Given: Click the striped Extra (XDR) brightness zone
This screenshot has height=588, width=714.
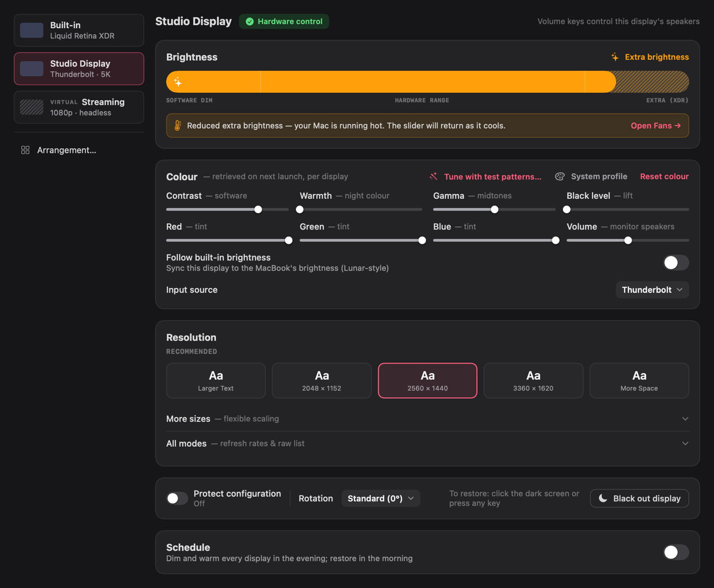Looking at the screenshot, I should tap(653, 82).
